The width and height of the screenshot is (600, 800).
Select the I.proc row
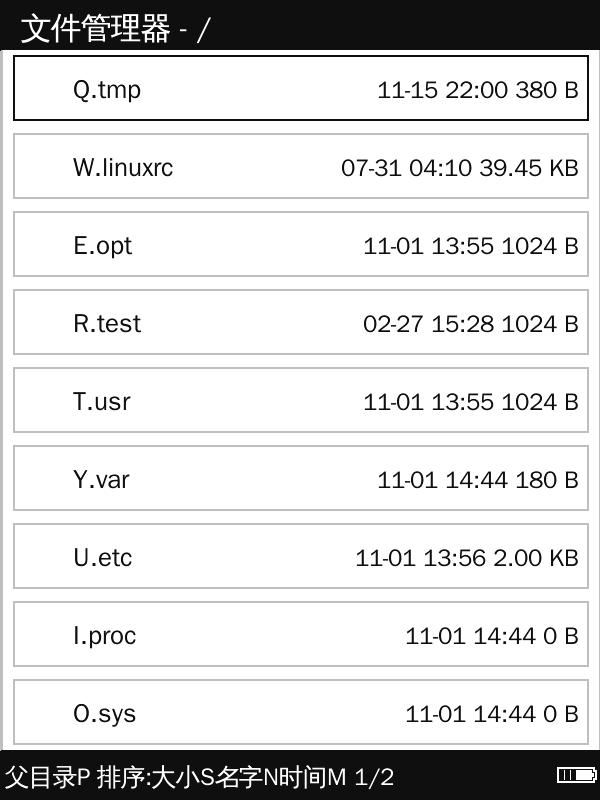[x=300, y=635]
